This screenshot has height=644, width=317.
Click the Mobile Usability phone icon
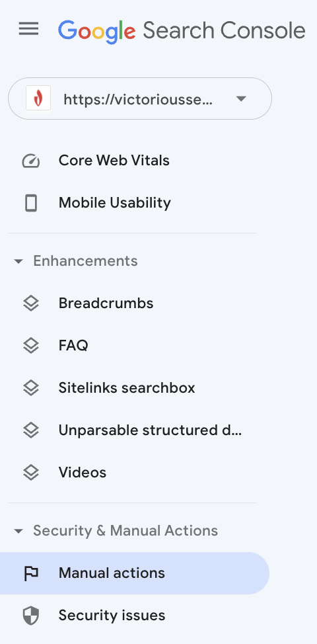tap(31, 203)
